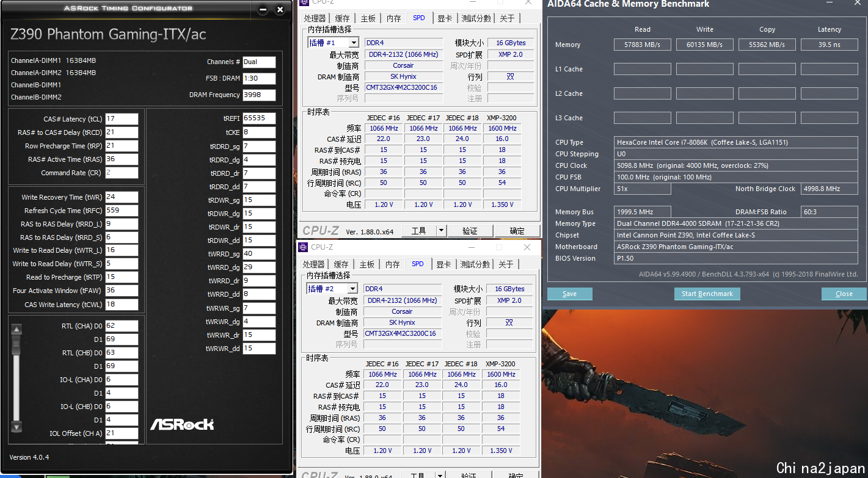Click the tCL CAS# Latency field
This screenshot has height=478, width=868.
(122, 119)
